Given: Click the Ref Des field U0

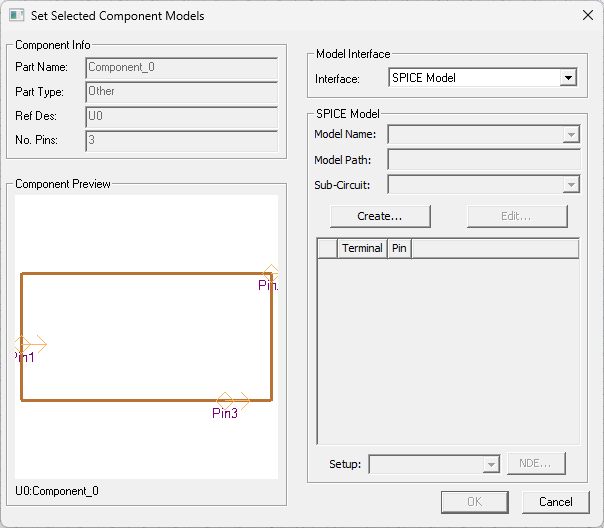Looking at the screenshot, I should 181,117.
